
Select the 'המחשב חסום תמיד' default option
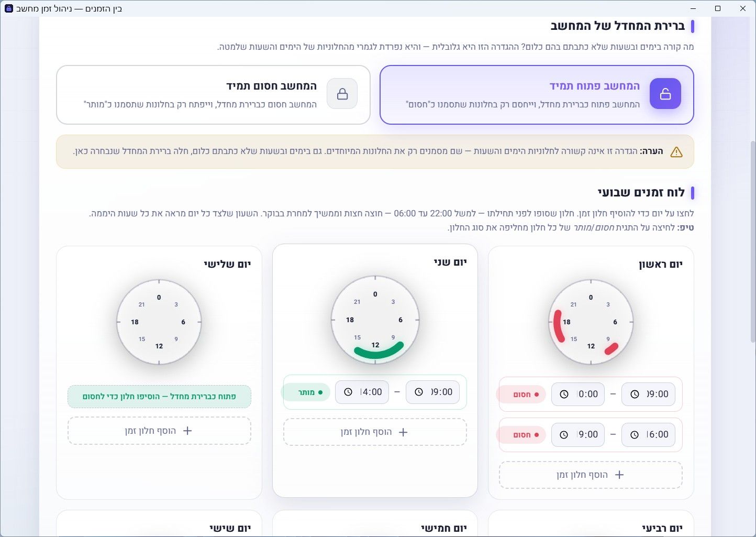pos(213,95)
